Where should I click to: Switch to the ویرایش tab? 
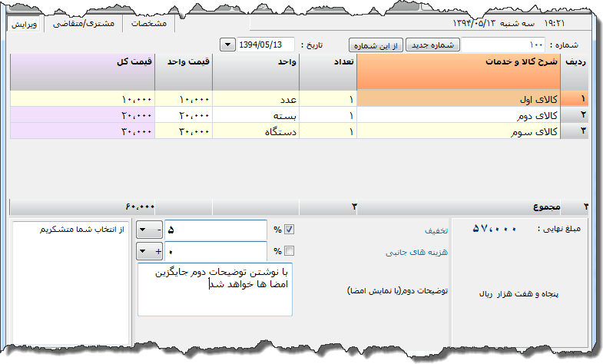point(25,24)
